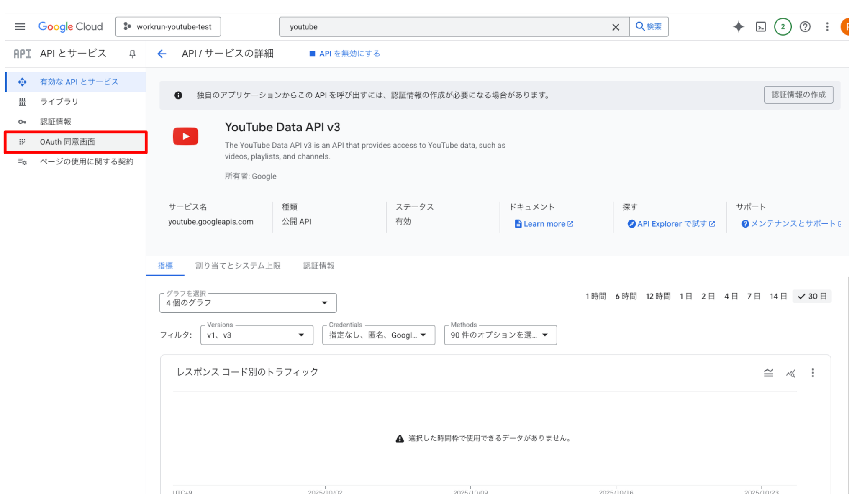Expand the グラフを選択 dropdown
Viewport: 857px width, 504px height.
pyautogui.click(x=248, y=303)
